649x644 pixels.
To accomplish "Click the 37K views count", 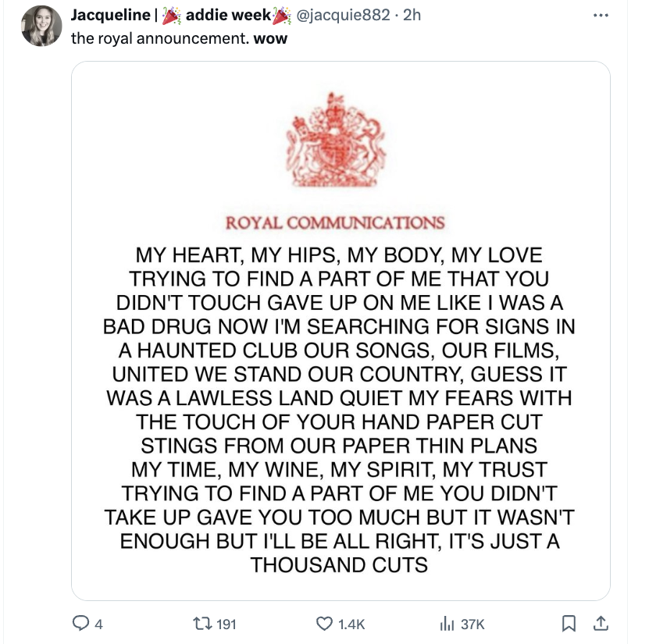I will [x=472, y=624].
